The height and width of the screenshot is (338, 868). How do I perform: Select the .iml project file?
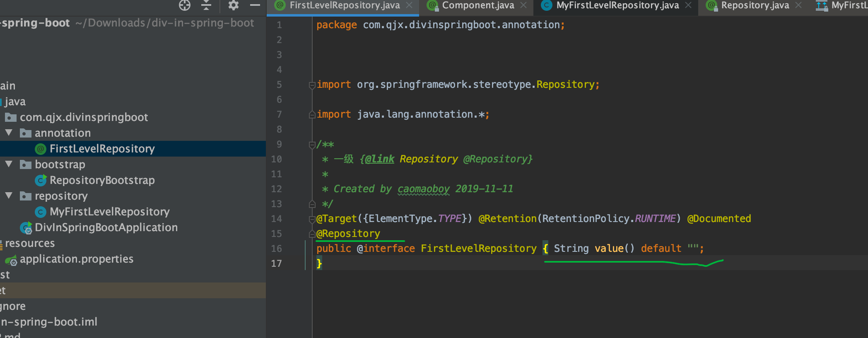[x=49, y=322]
